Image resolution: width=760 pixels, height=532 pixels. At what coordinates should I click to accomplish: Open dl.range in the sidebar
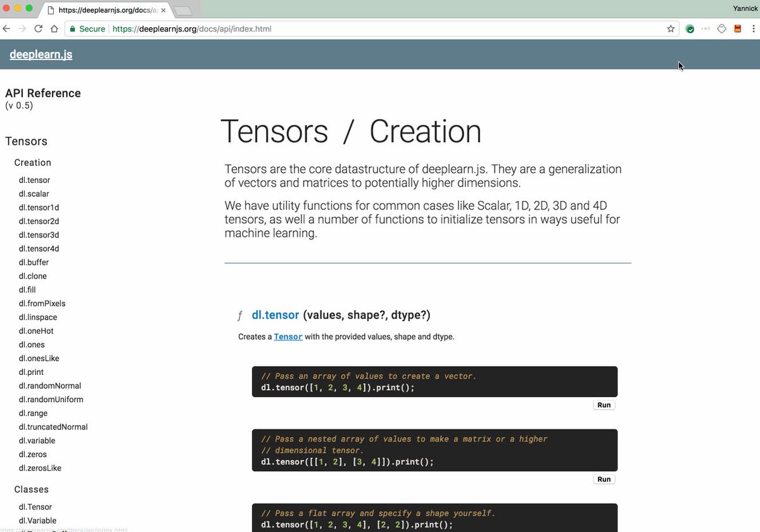click(x=33, y=414)
